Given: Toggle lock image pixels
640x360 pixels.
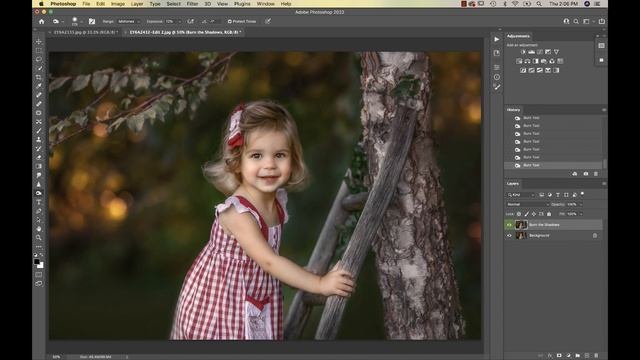Looking at the screenshot, I should pos(527,214).
